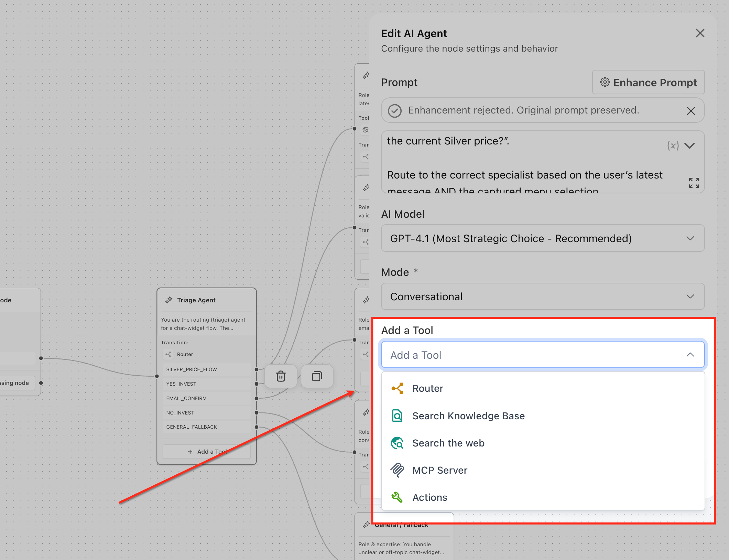Image resolution: width=729 pixels, height=560 pixels.
Task: Click the Search Knowledge Base document icon
Action: point(397,416)
